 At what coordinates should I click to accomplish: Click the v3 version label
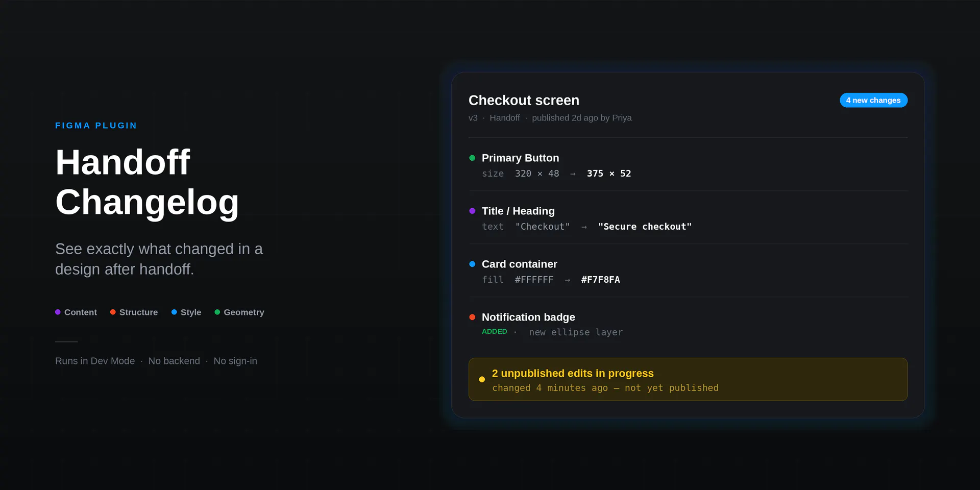[473, 118]
